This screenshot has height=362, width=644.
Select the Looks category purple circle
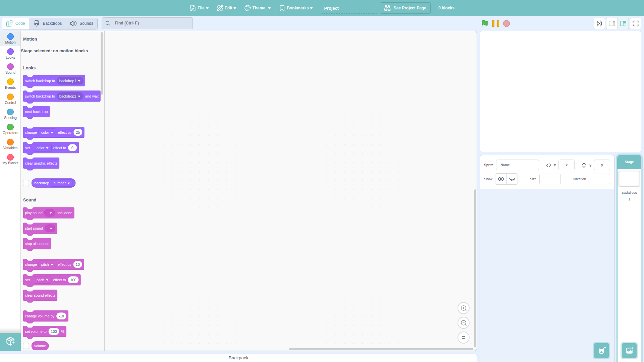[10, 52]
